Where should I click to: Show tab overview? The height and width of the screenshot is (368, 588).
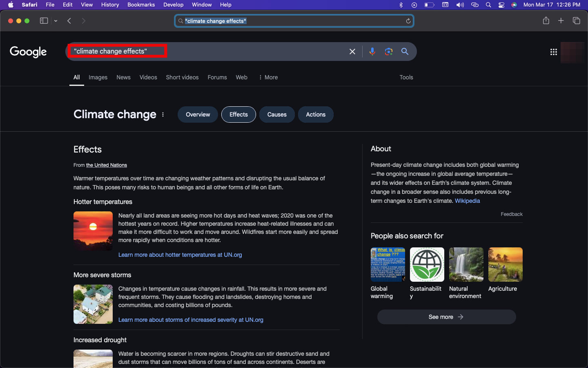pyautogui.click(x=577, y=20)
